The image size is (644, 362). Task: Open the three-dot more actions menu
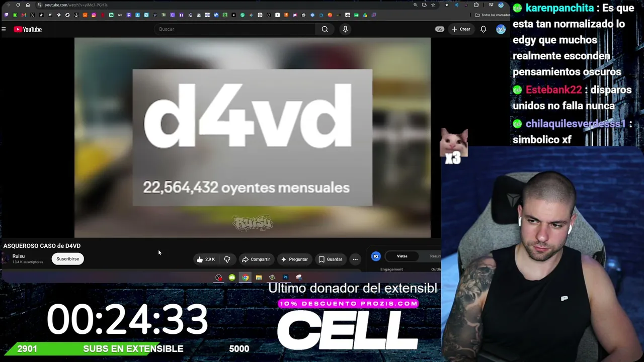[355, 259]
